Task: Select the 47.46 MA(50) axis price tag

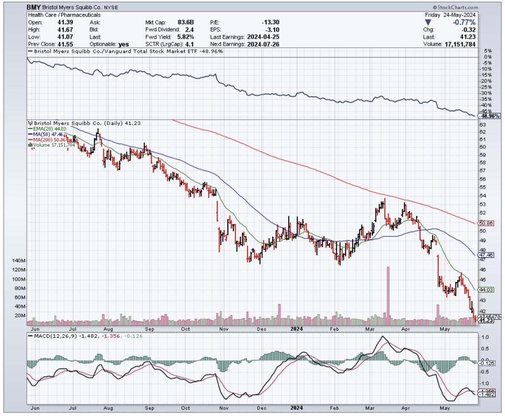Action: coord(486,255)
